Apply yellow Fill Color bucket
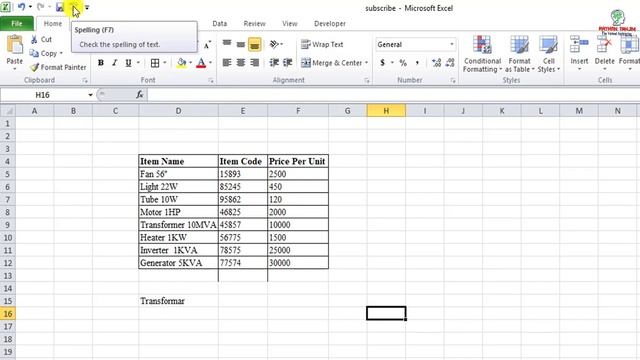 182,63
